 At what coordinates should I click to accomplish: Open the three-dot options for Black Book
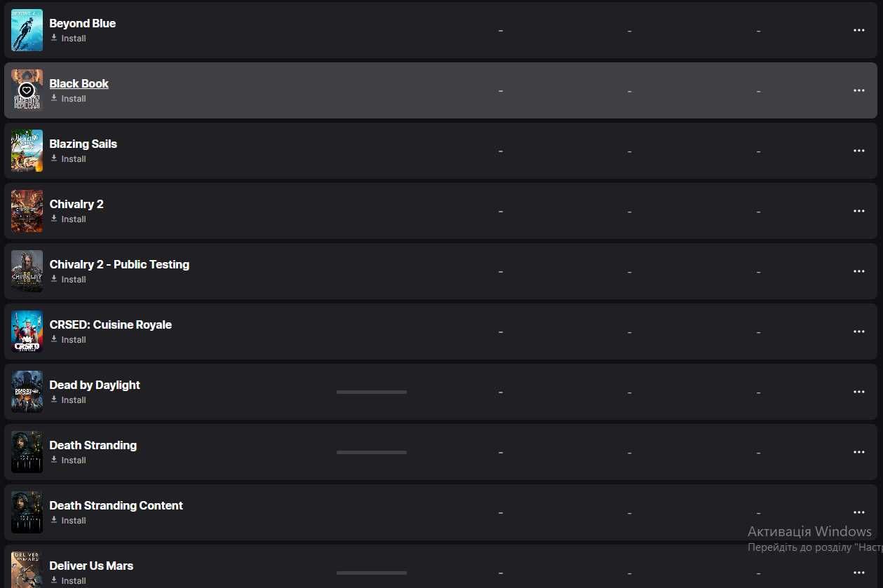coord(858,90)
